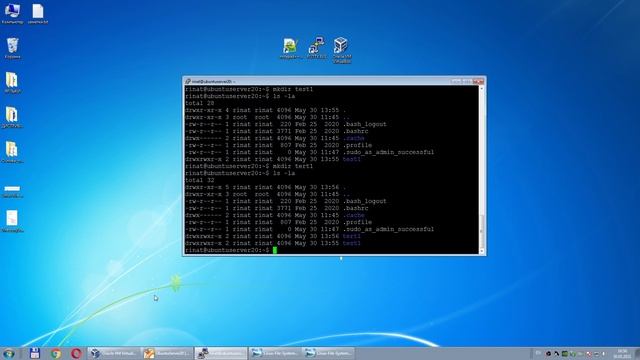Image resolution: width=640 pixels, height=360 pixels.
Task: Open the PuTTY shortcut on the desktop
Action: (x=316, y=47)
